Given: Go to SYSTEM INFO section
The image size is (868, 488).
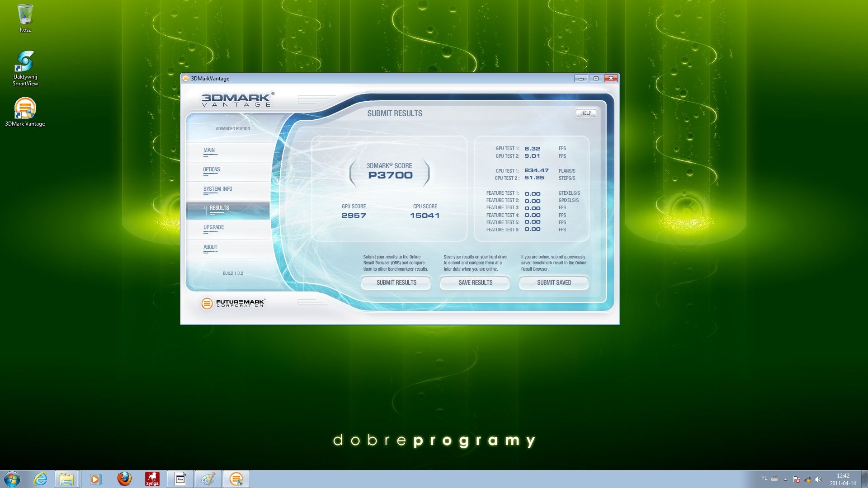Looking at the screenshot, I should 227,191.
